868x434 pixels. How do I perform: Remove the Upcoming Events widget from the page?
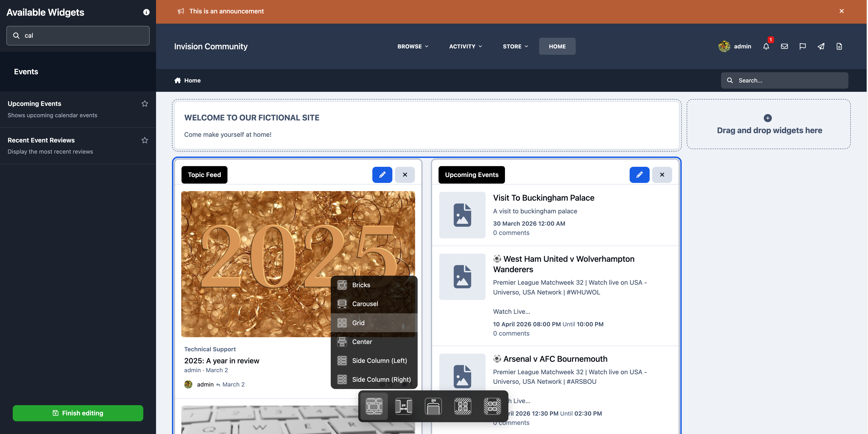tap(662, 175)
